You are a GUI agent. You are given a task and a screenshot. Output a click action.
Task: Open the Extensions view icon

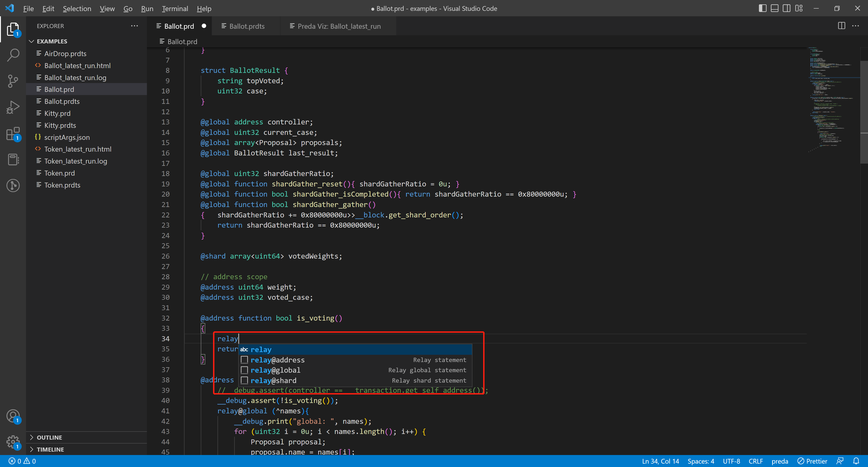[x=13, y=133]
